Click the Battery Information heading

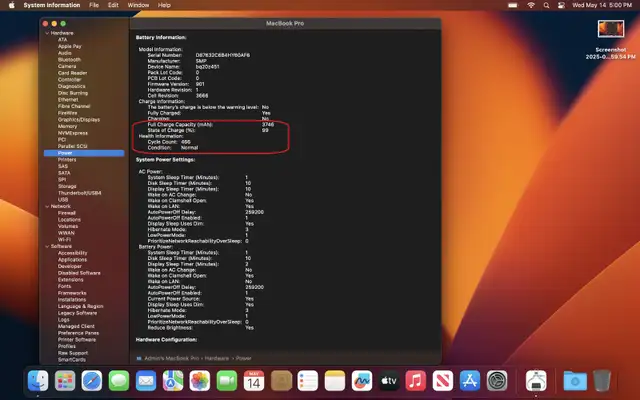(x=161, y=38)
